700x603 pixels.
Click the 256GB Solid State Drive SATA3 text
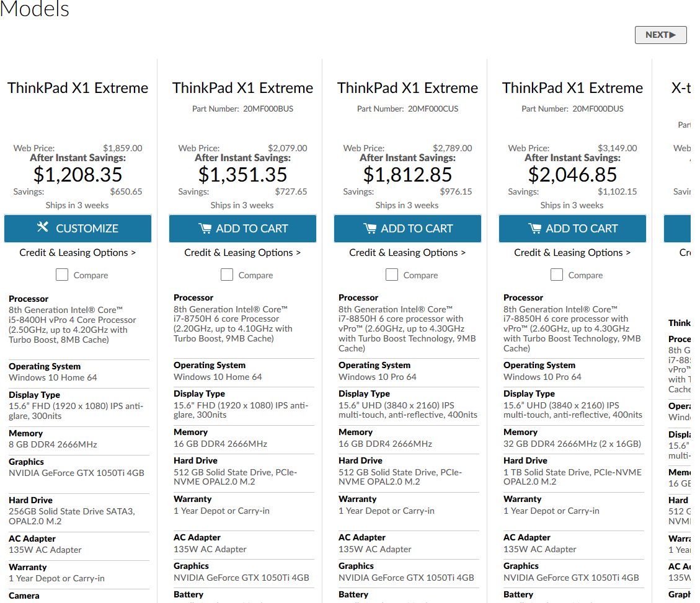(x=71, y=516)
